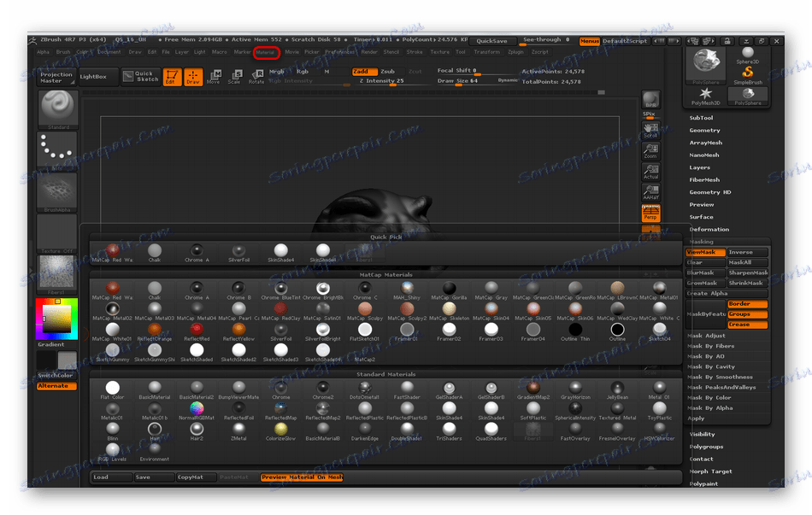The width and height of the screenshot is (812, 515).
Task: Select the Outline Thin material
Action: (575, 331)
